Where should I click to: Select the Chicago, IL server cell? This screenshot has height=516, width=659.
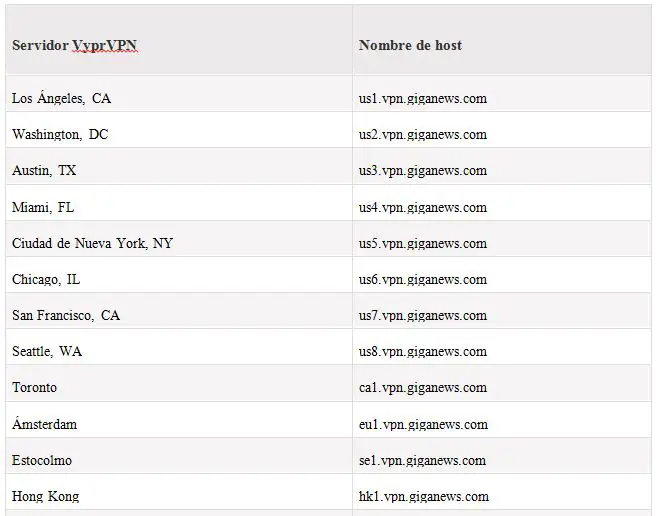[x=46, y=279]
